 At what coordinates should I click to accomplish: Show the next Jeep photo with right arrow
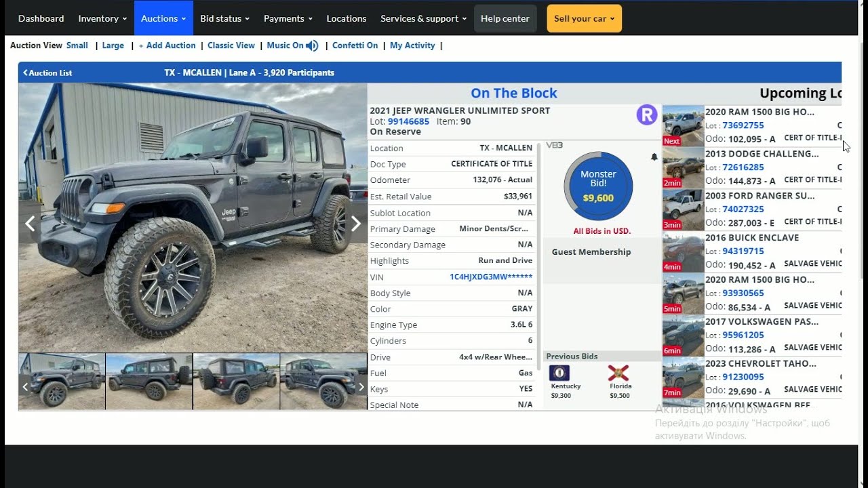(356, 224)
